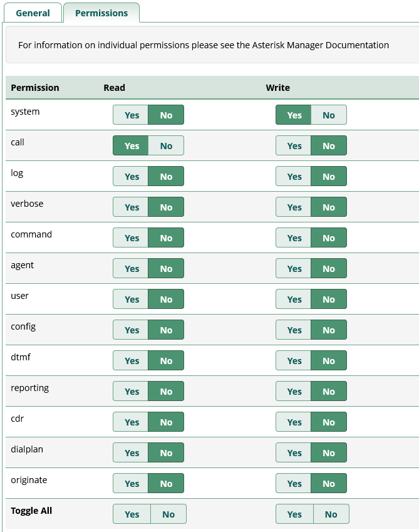Set cdr Read permission to Yes
The height and width of the screenshot is (532, 419).
[x=131, y=422]
